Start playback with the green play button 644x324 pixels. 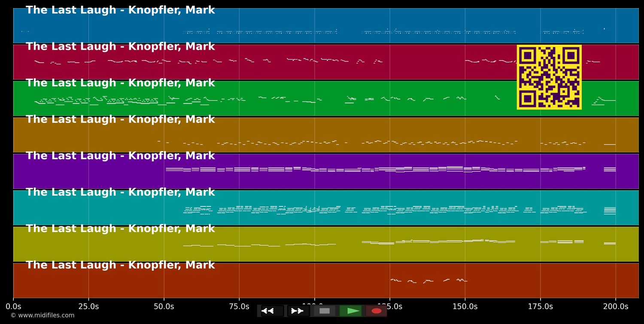coord(350,311)
